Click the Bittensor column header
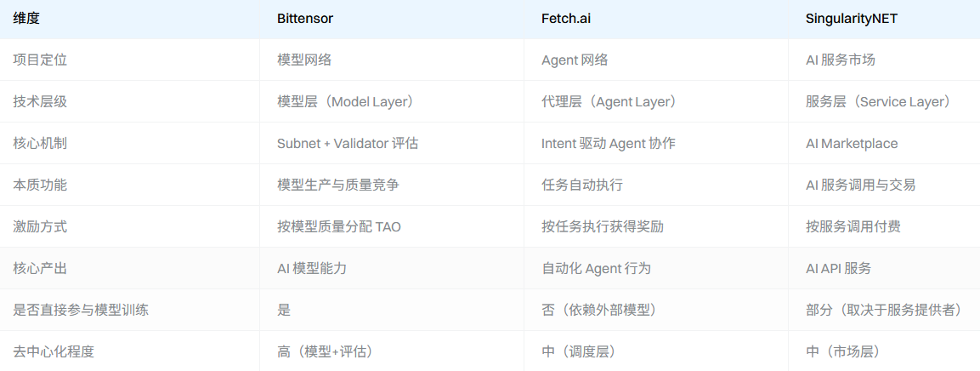 (306, 18)
